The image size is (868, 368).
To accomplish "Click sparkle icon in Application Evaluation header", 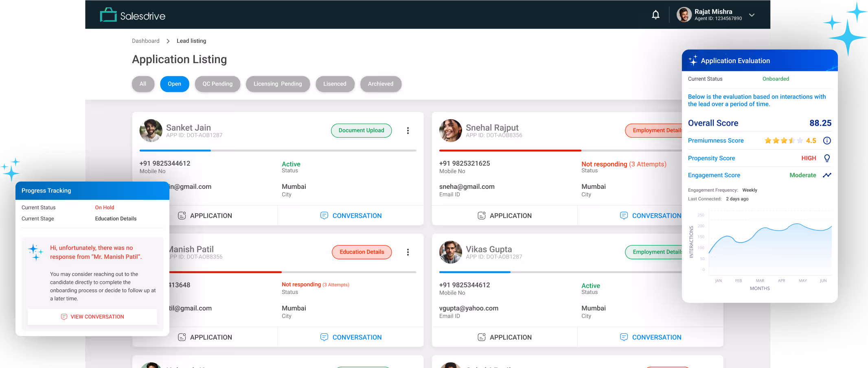I will (693, 61).
